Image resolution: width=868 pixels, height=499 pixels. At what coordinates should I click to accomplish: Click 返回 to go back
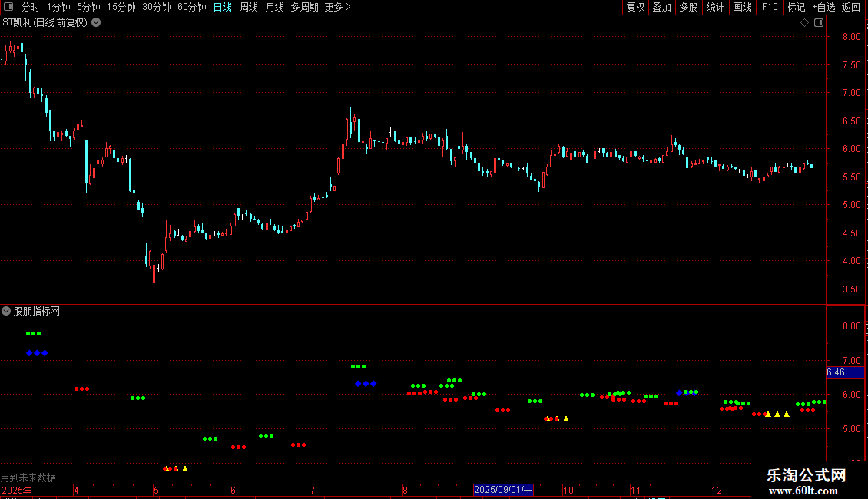pos(851,7)
